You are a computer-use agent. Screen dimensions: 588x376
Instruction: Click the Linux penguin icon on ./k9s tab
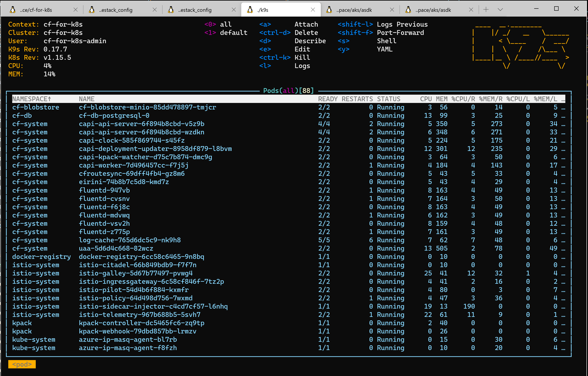[250, 10]
